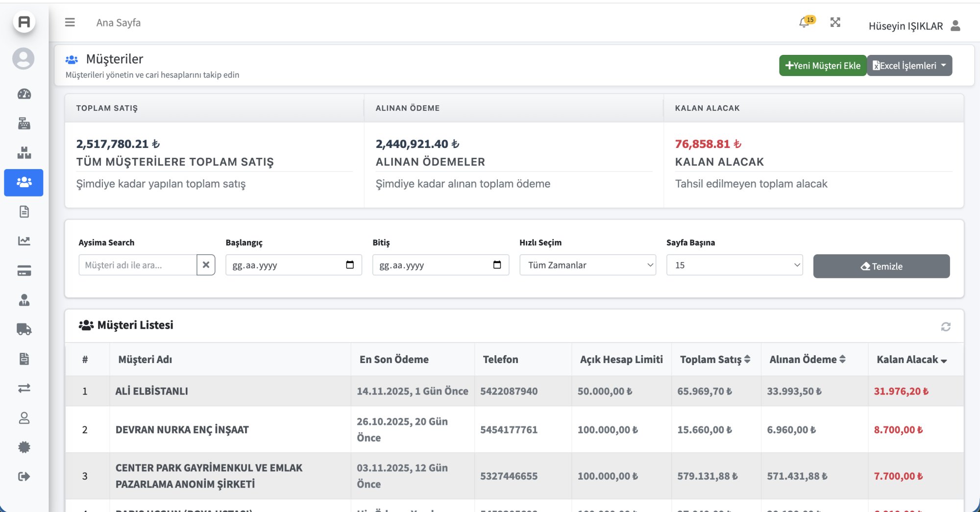Viewport: 980px width, 512px height.
Task: Open the Başlangıç date calendar picker
Action: pos(350,265)
